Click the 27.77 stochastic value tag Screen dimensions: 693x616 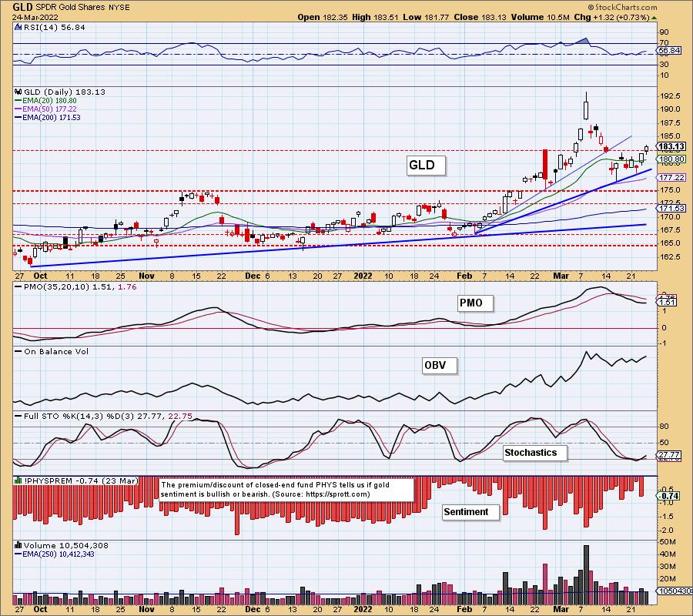tap(669, 454)
